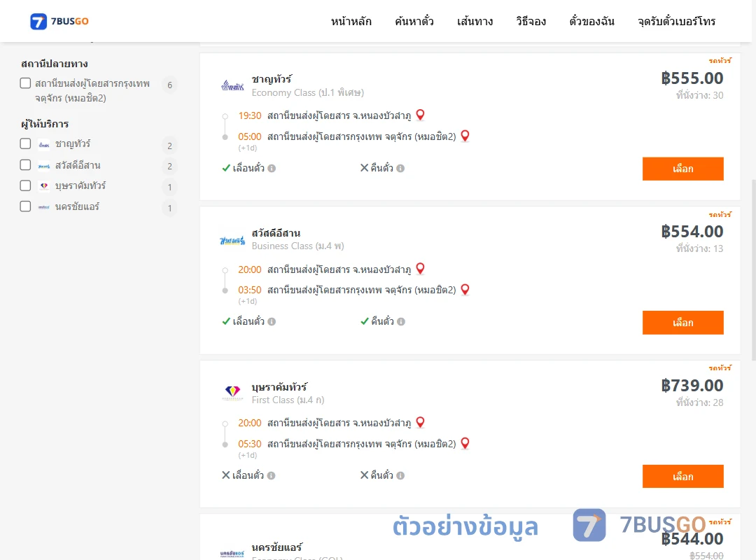
Task: Click the page vertical scrollbar
Action: pos(754,270)
